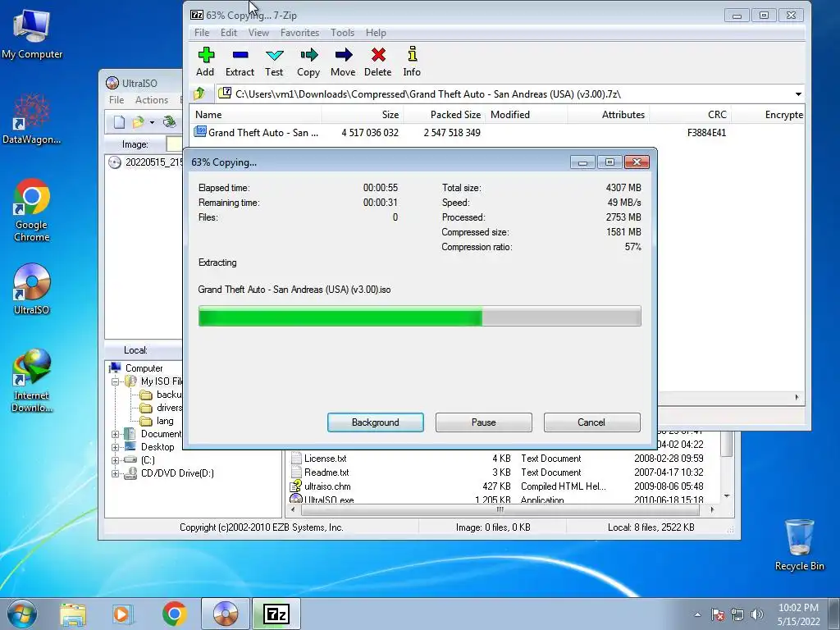Click the network tray icon
Viewport: 840px width, 630px height.
coord(737,614)
